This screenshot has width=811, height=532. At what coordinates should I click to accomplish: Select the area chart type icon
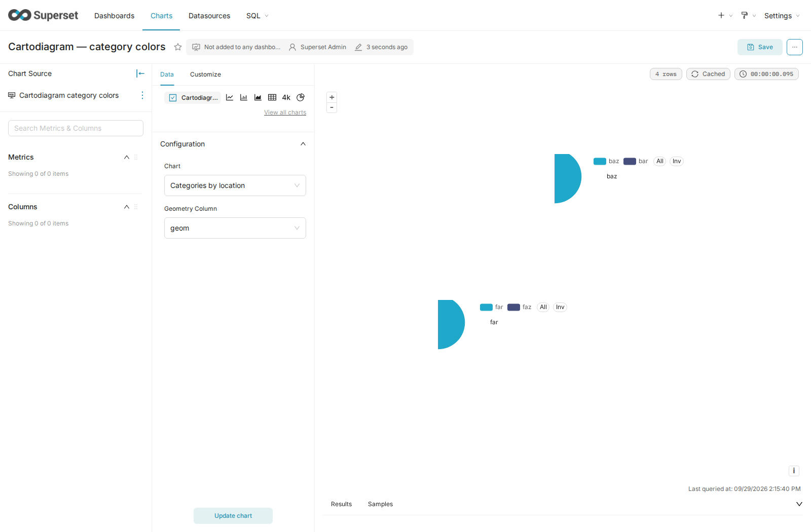258,97
